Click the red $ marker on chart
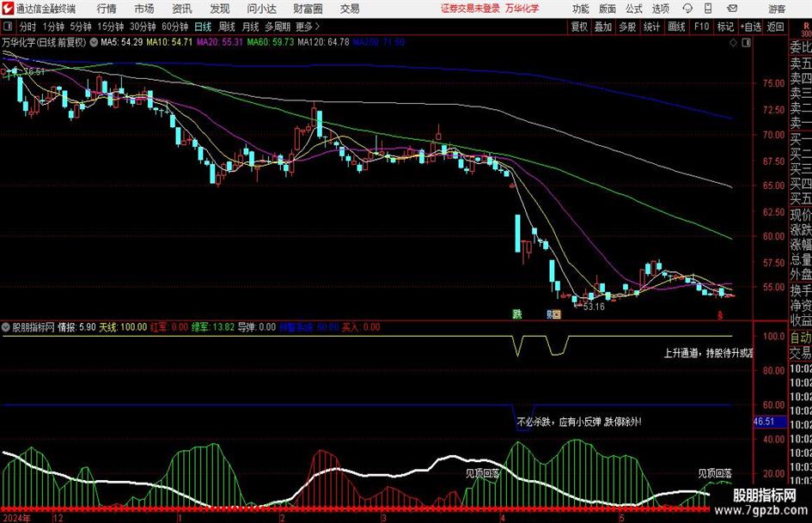 coord(720,314)
